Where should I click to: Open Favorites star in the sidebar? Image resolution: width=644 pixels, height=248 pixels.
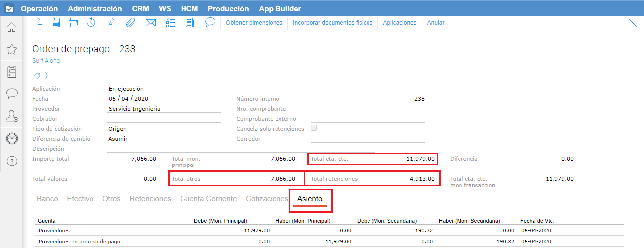point(12,49)
